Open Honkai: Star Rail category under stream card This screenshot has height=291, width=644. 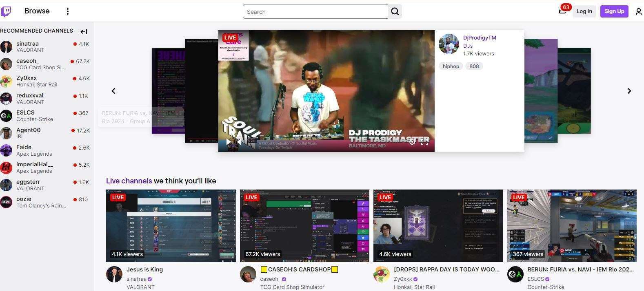pos(414,287)
